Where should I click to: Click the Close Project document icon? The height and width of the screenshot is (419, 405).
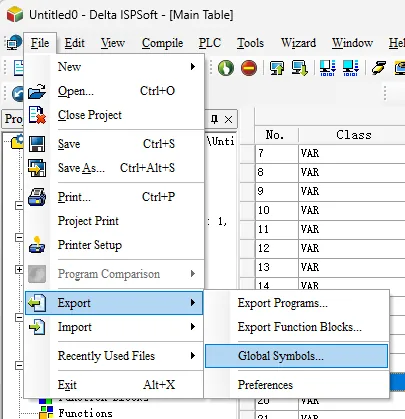point(37,115)
